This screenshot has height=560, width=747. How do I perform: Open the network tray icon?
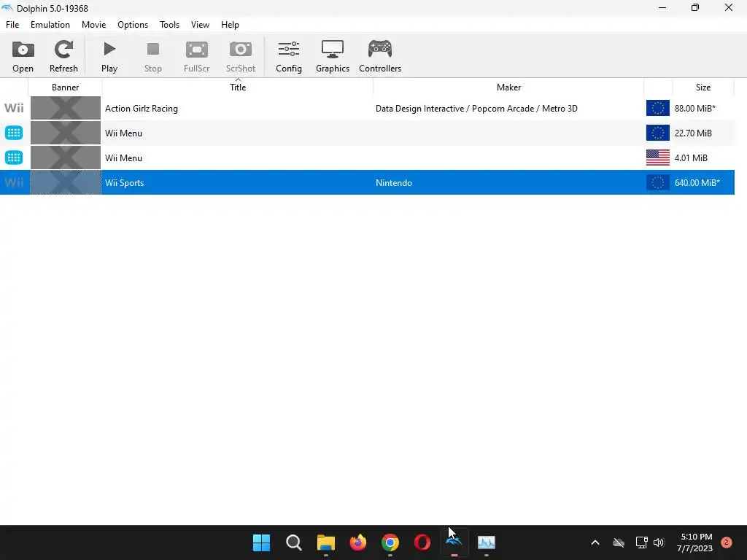(x=642, y=542)
